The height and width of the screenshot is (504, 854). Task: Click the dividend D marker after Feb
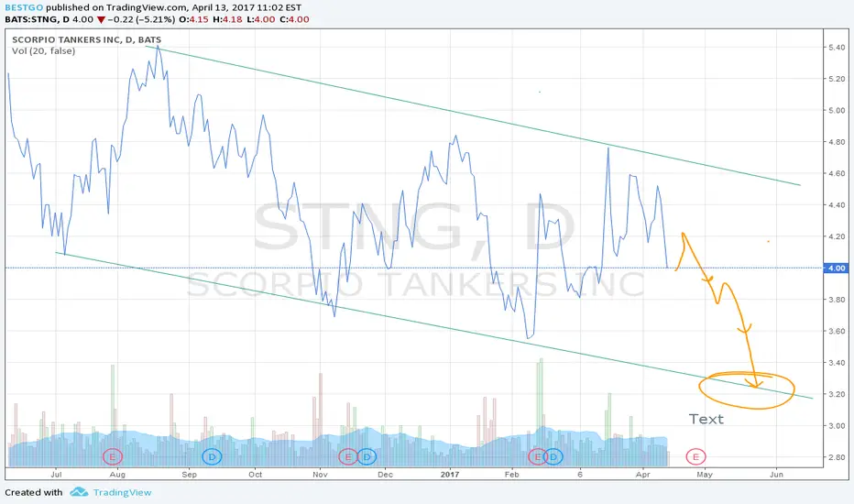553,456
